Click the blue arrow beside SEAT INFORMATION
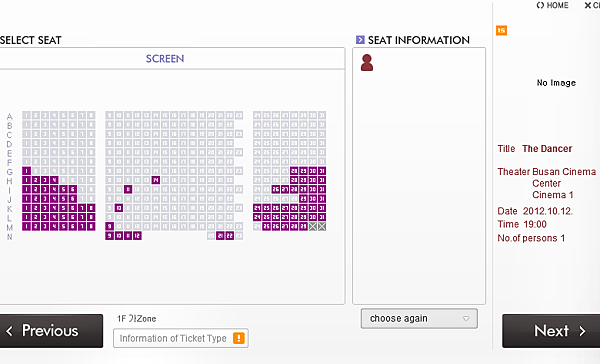The image size is (600, 364). pos(360,40)
